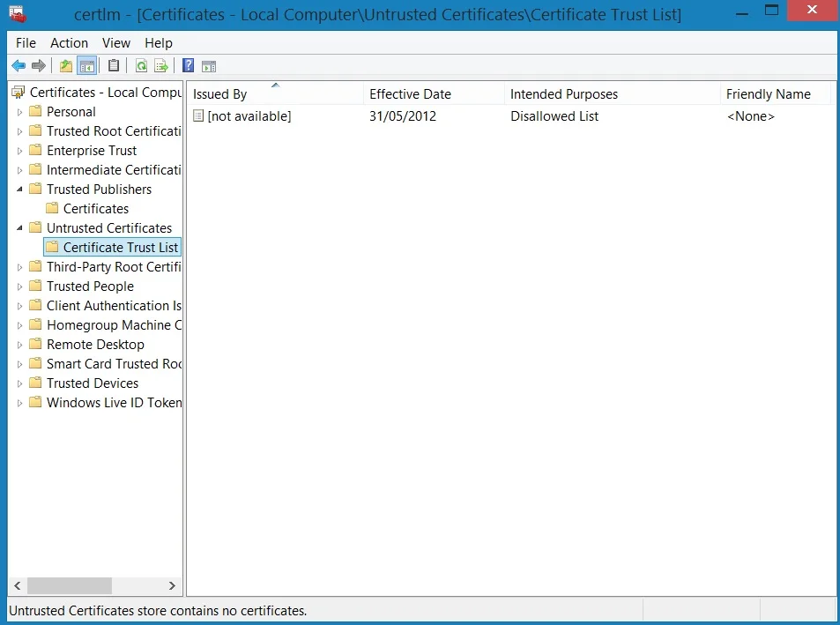This screenshot has height=625, width=840.
Task: Open Help via the blue question mark icon
Action: tap(188, 65)
